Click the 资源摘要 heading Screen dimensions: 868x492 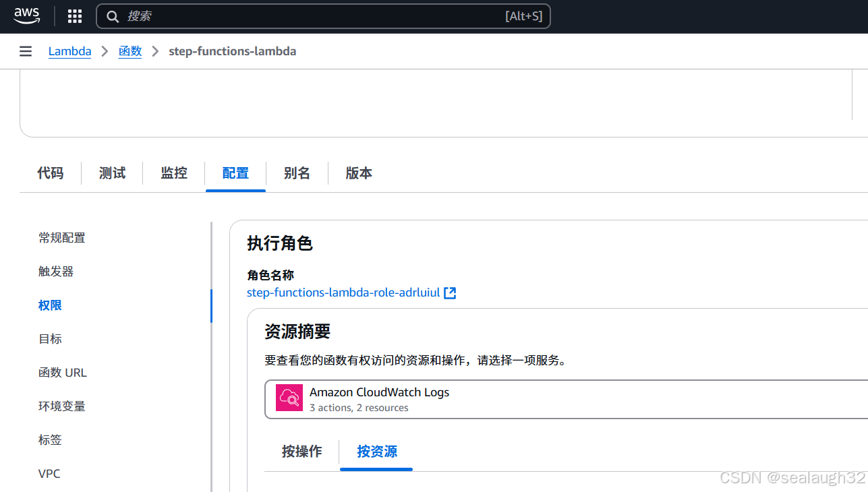click(297, 332)
